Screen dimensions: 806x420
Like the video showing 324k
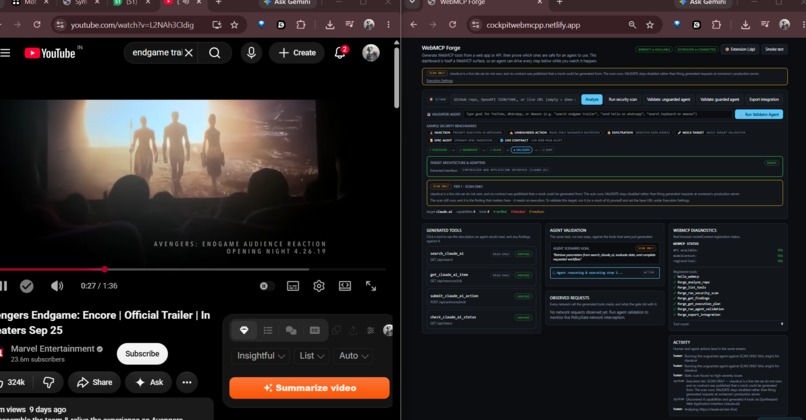(x=14, y=382)
